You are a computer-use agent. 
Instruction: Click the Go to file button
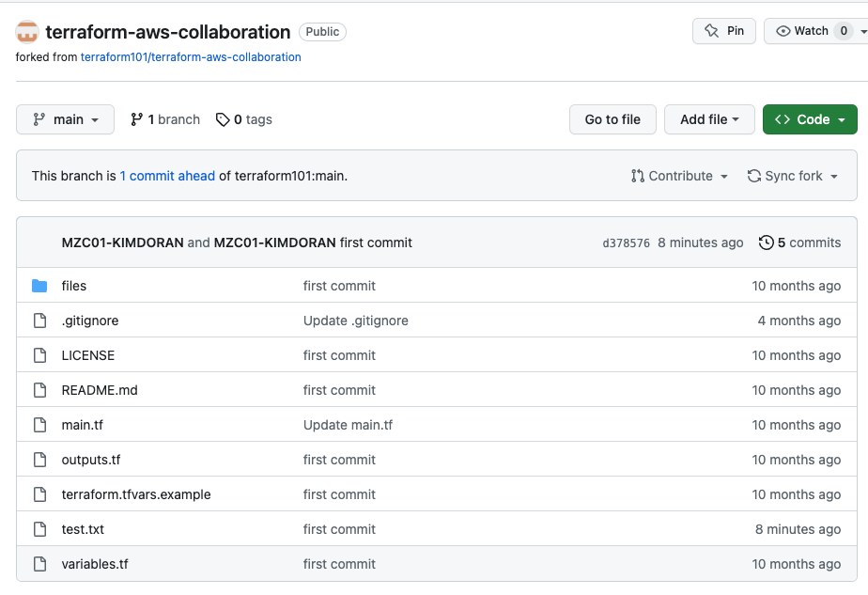[x=612, y=119]
